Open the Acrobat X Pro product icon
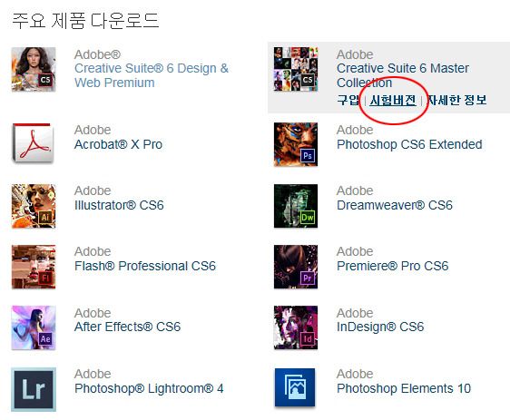The width and height of the screenshot is (510, 420). click(x=34, y=142)
